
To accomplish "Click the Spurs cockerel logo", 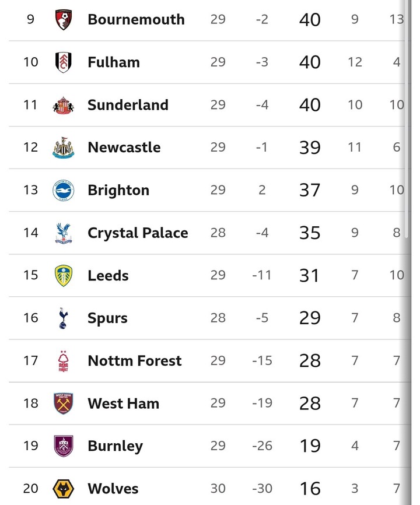I will point(63,318).
